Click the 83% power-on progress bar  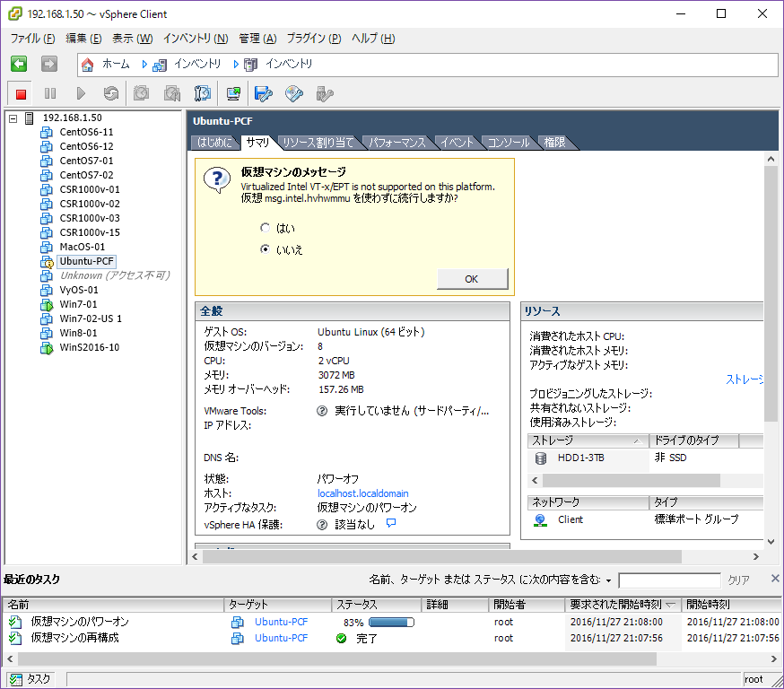click(391, 623)
